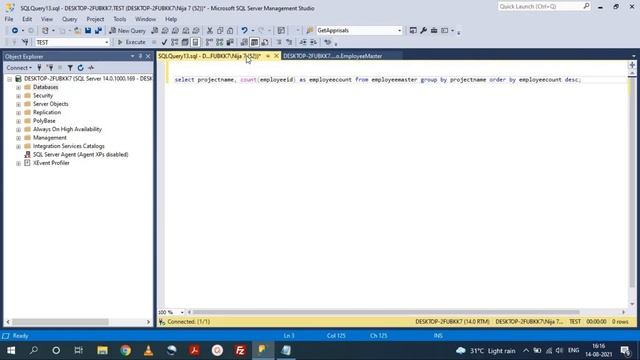Open the File menu
Image resolution: width=640 pixels, height=360 pixels.
point(9,19)
